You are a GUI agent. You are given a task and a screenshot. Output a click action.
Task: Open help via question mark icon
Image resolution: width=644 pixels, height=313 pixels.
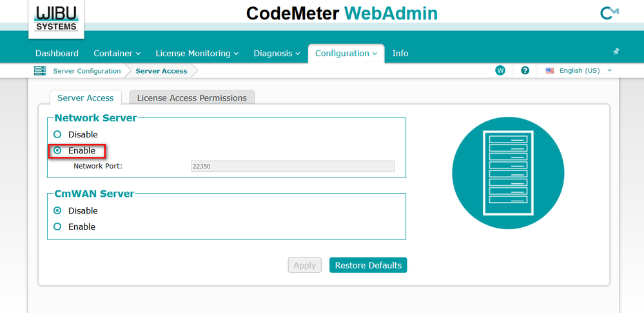(x=525, y=70)
